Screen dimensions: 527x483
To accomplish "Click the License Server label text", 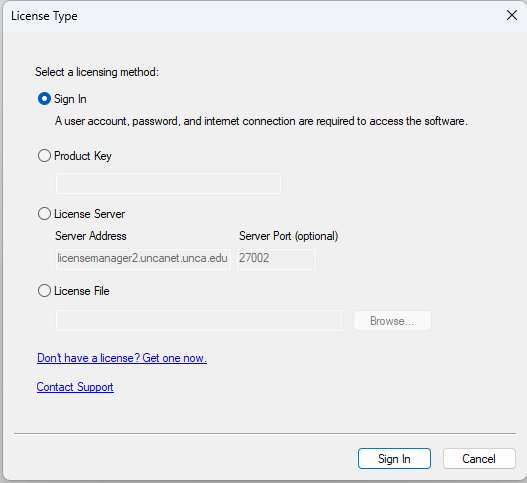I will [89, 214].
